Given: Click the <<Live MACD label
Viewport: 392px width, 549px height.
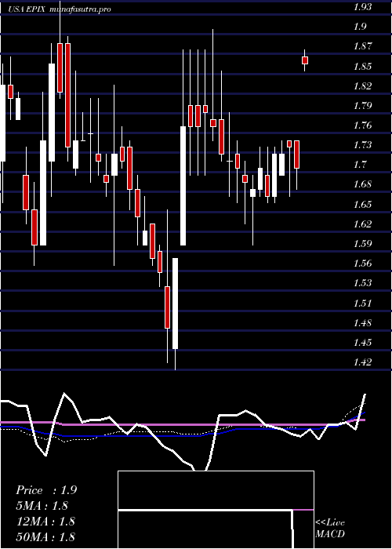Looking at the screenshot, I should [x=330, y=529].
